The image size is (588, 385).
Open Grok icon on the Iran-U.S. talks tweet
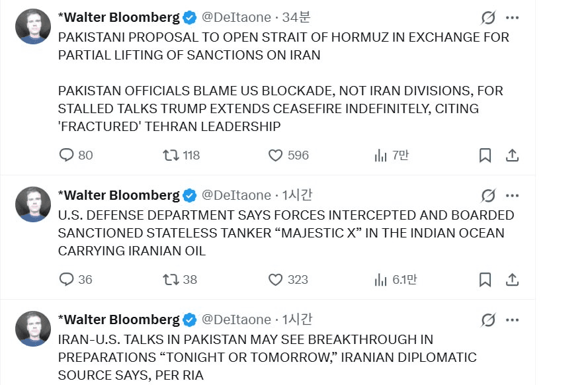click(488, 320)
